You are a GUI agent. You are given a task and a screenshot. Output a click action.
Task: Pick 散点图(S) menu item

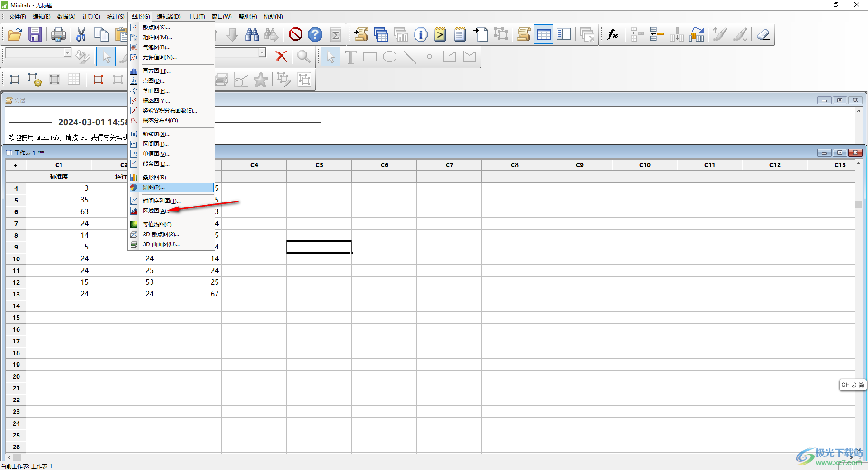click(x=171, y=28)
